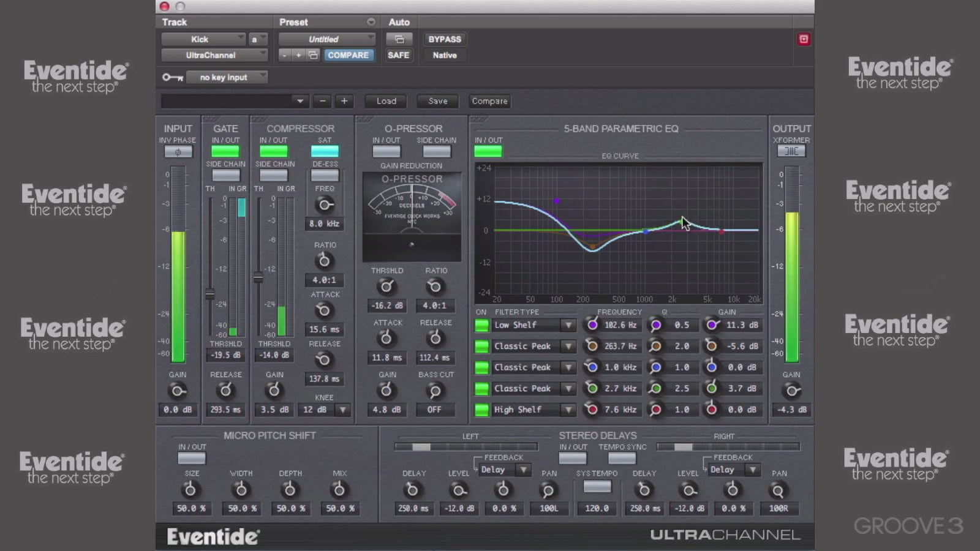This screenshot has width=980, height=551.
Task: Click the left stereo delay slider
Action: (x=466, y=447)
